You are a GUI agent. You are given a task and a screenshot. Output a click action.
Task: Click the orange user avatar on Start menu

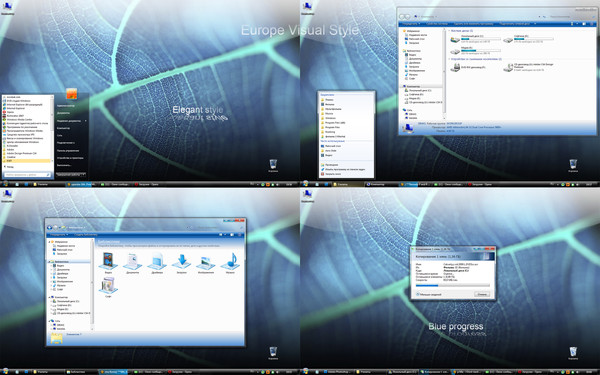click(x=72, y=93)
